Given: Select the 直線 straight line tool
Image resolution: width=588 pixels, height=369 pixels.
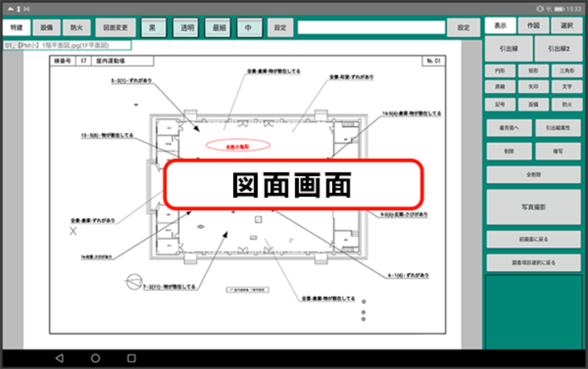Looking at the screenshot, I should [x=500, y=87].
